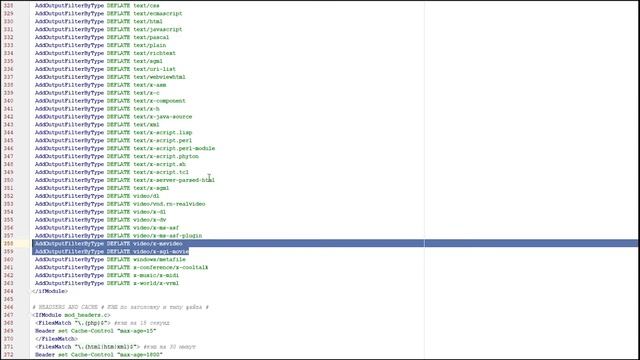This screenshot has height=360, width=640.
Task: Click the 'text/x-script.sh' line
Action: coord(110,164)
